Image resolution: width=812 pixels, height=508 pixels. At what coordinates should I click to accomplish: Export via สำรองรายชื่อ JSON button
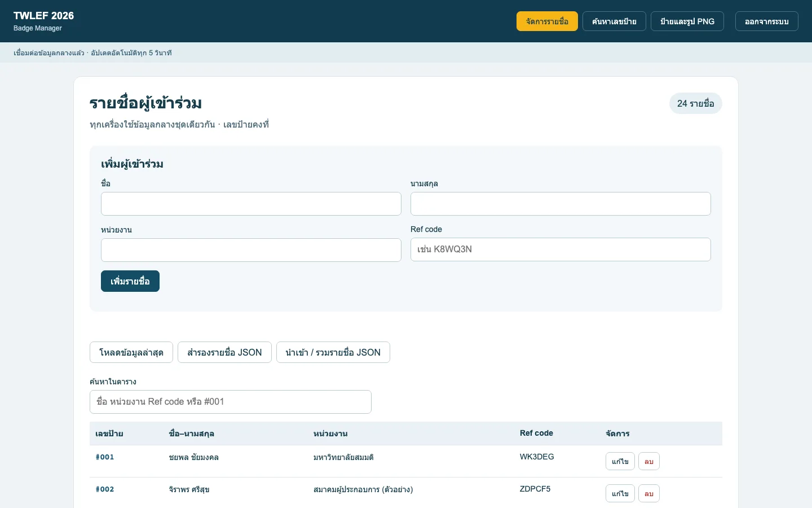pyautogui.click(x=224, y=352)
